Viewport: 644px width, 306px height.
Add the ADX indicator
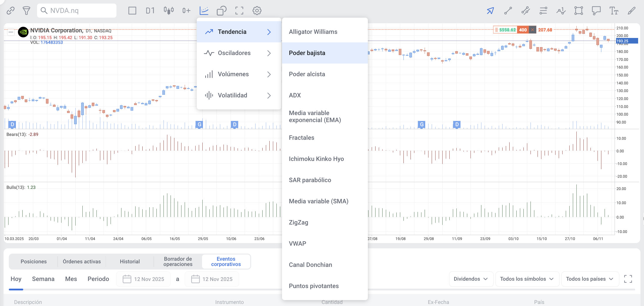pyautogui.click(x=325, y=95)
